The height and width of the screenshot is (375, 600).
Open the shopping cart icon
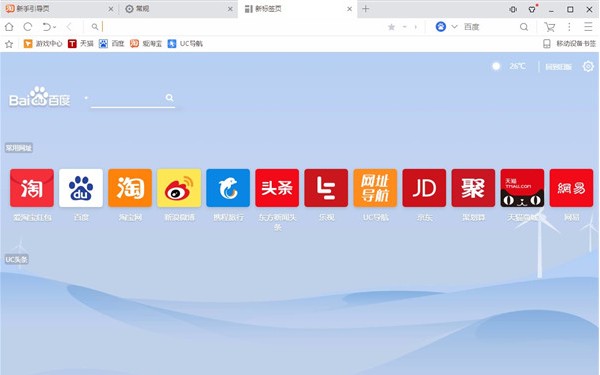[549, 27]
